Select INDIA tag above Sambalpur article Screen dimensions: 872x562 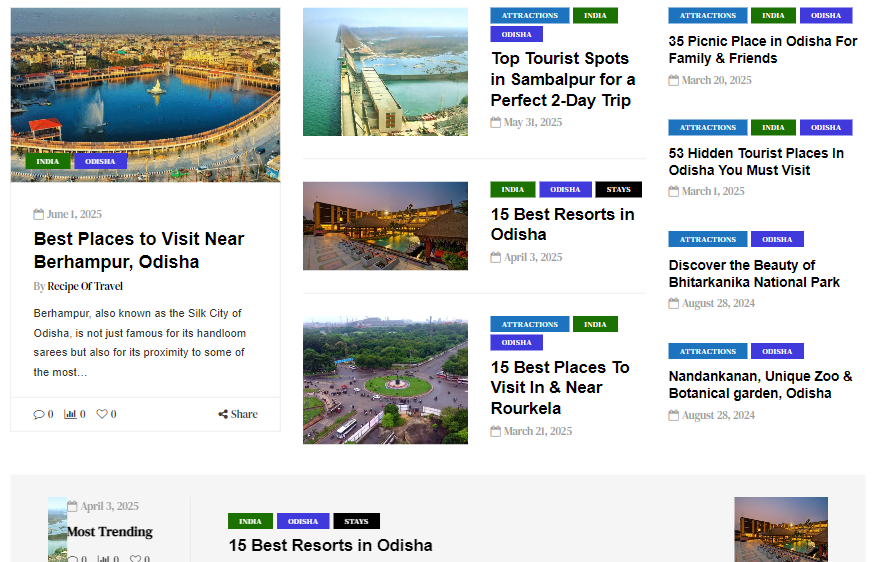[595, 16]
